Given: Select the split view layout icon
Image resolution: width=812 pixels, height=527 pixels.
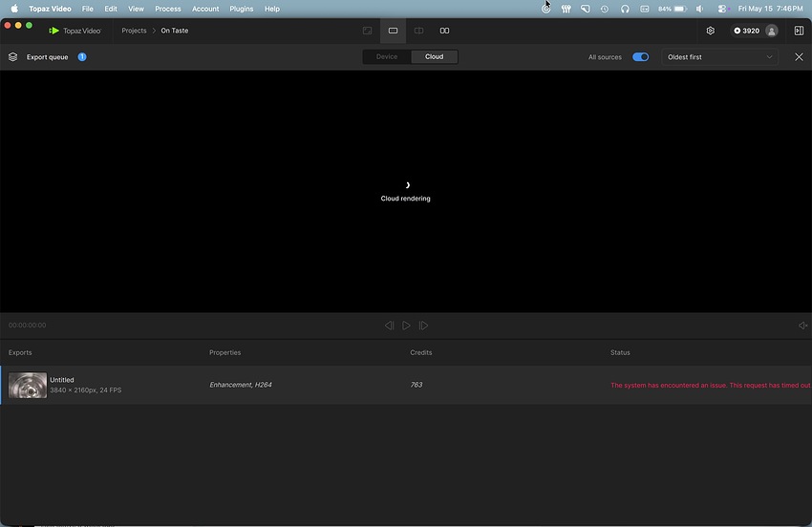Looking at the screenshot, I should click(418, 31).
